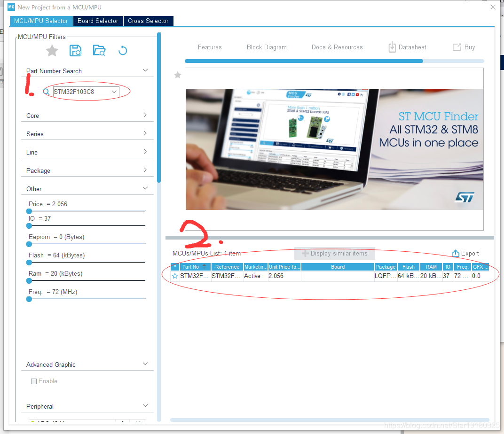
Task: Sort by Unit Price column header
Action: point(284,267)
